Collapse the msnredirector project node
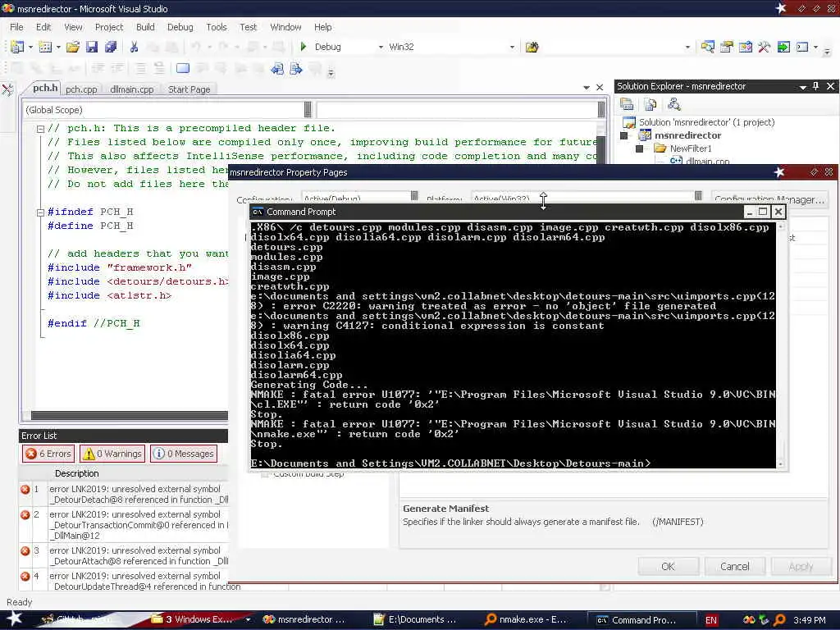Screen dimensions: 840x630 click(x=623, y=135)
